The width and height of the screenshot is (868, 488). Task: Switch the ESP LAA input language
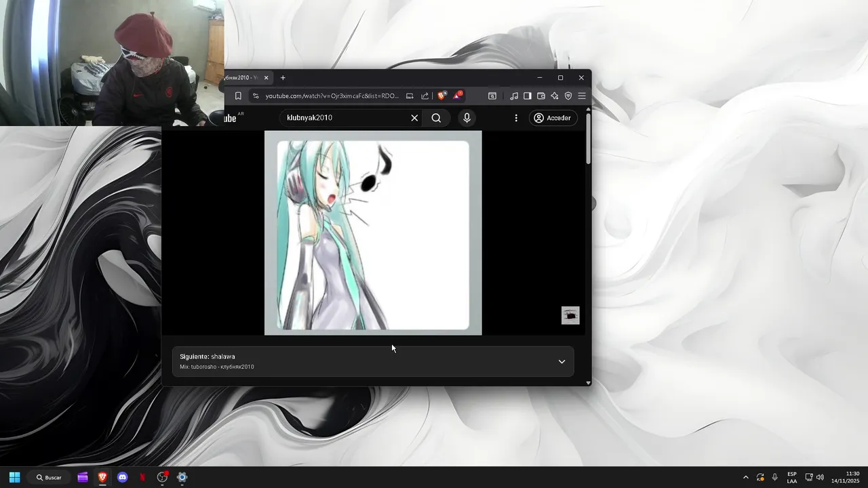click(x=792, y=477)
